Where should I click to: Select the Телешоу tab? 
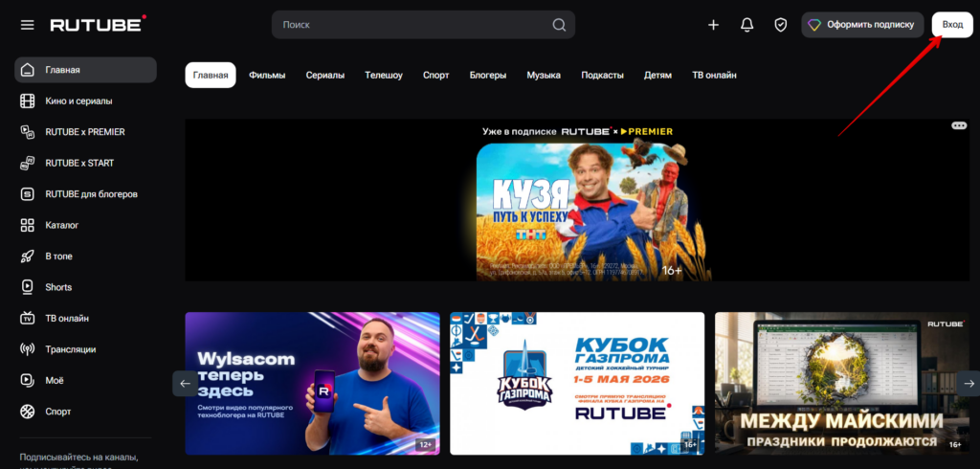[x=384, y=75]
